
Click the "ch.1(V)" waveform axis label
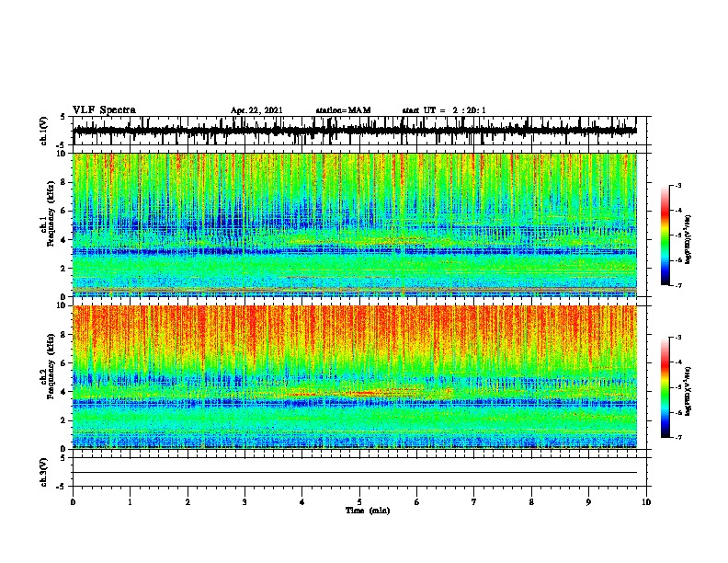[44, 131]
